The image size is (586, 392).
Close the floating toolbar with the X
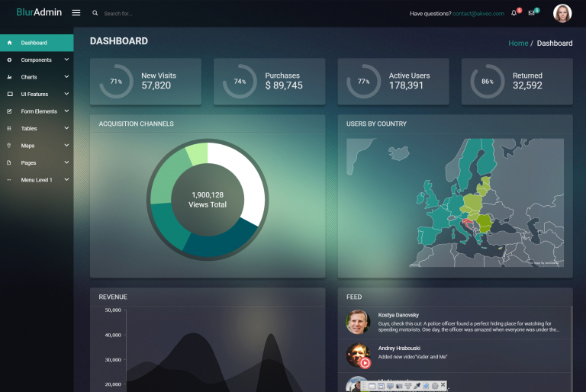[443, 386]
